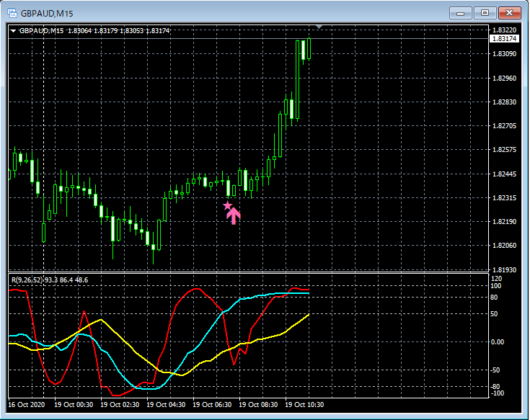530x420 pixels.
Task: Click the 1.82830 price scale label
Action: (x=505, y=102)
